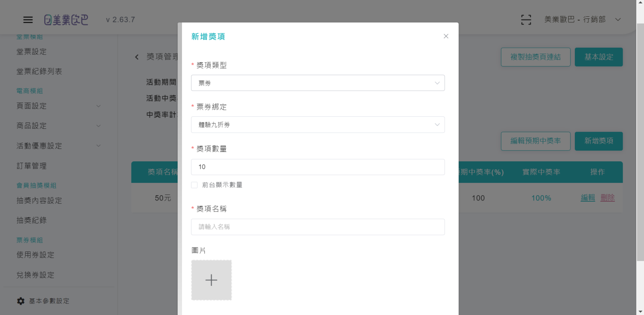Click the 獎項名稱 input field

(x=318, y=227)
